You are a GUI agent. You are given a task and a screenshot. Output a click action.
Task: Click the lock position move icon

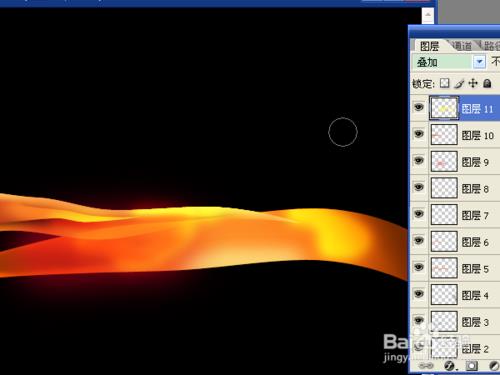pos(473,83)
